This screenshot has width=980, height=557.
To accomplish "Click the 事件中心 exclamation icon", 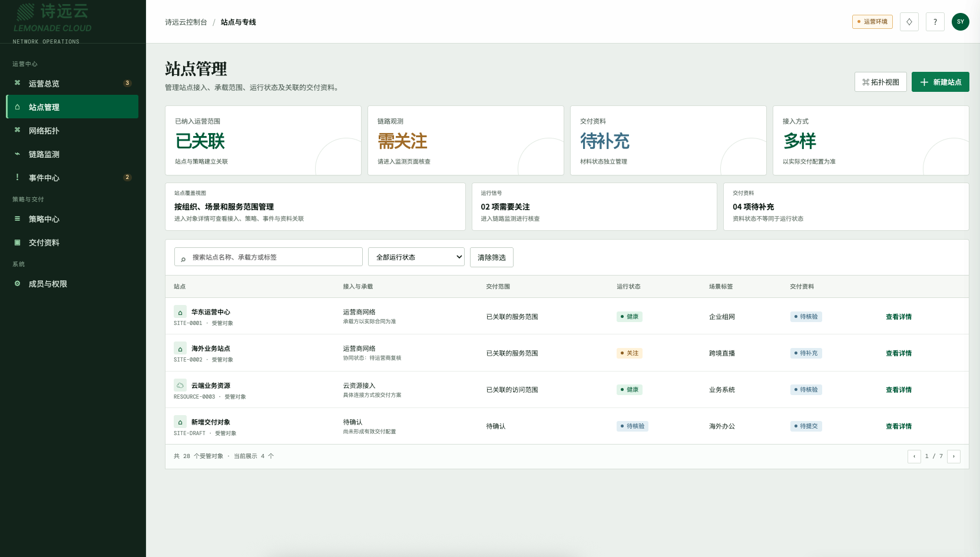I will (x=17, y=177).
